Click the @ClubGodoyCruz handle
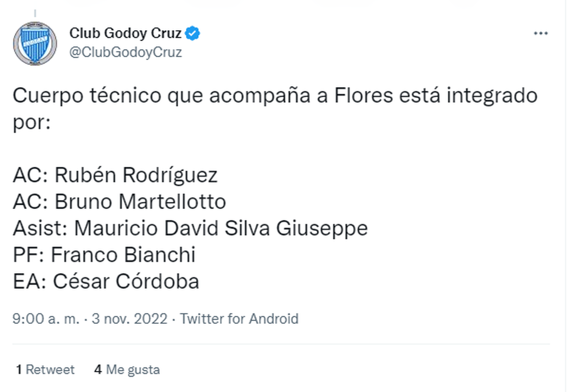Viewport: 568px width, 392px height. coord(125,52)
